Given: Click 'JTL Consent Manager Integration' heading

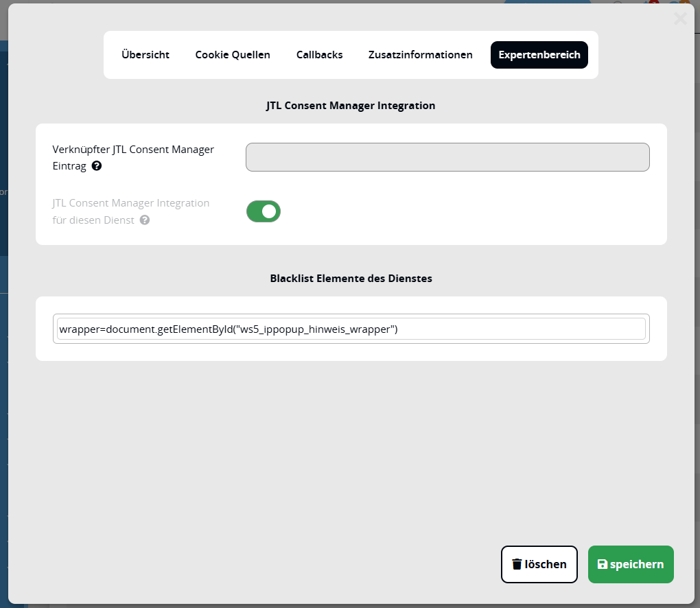Looking at the screenshot, I should pyautogui.click(x=351, y=106).
